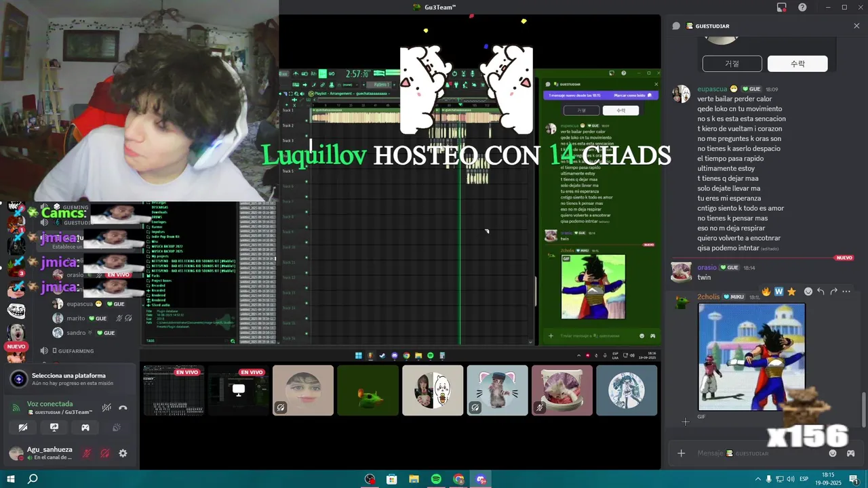Viewport: 868px width, 488px height.
Task: Open Spotify from the taskbar
Action: click(x=436, y=479)
